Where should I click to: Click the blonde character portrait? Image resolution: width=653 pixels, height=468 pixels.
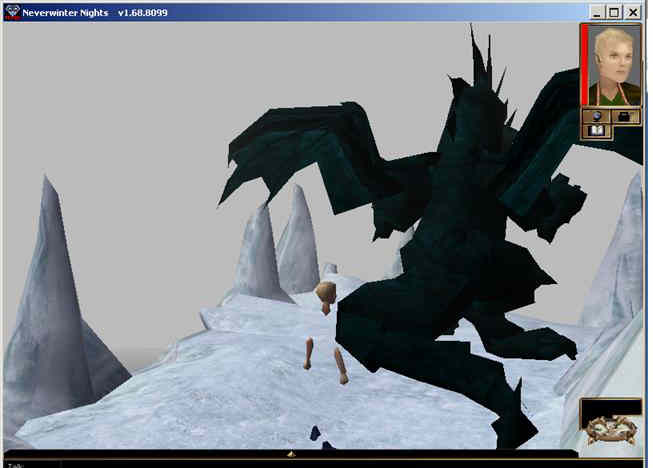pos(615,66)
